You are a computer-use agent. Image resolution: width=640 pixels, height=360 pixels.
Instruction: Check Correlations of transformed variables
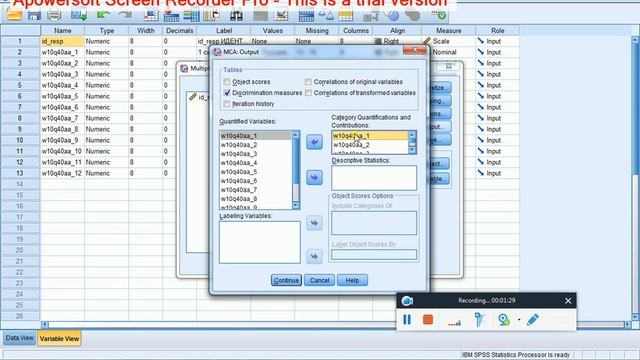click(x=308, y=93)
